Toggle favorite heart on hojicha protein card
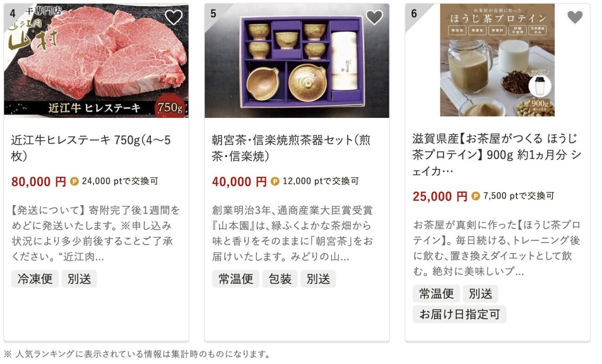602x364 pixels. click(x=575, y=17)
